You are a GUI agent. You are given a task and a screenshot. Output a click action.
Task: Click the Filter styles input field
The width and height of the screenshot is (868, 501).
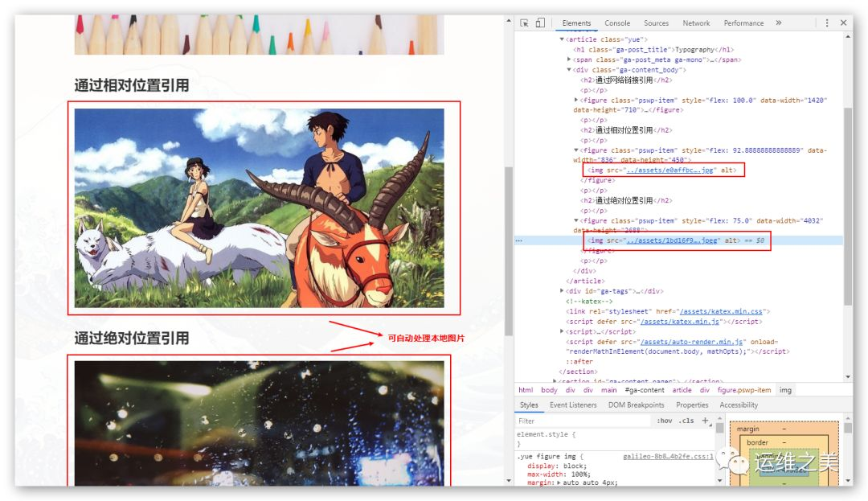pos(583,421)
